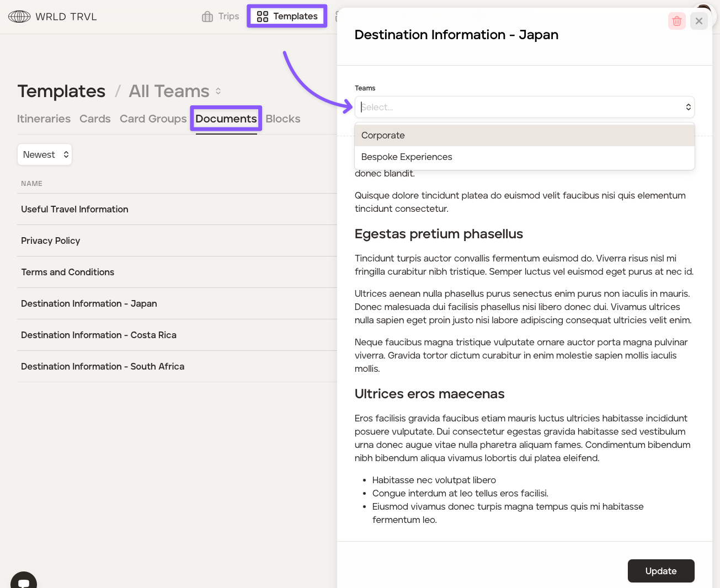
Task: Open Destination Information - Costa Rica
Action: pyautogui.click(x=99, y=335)
